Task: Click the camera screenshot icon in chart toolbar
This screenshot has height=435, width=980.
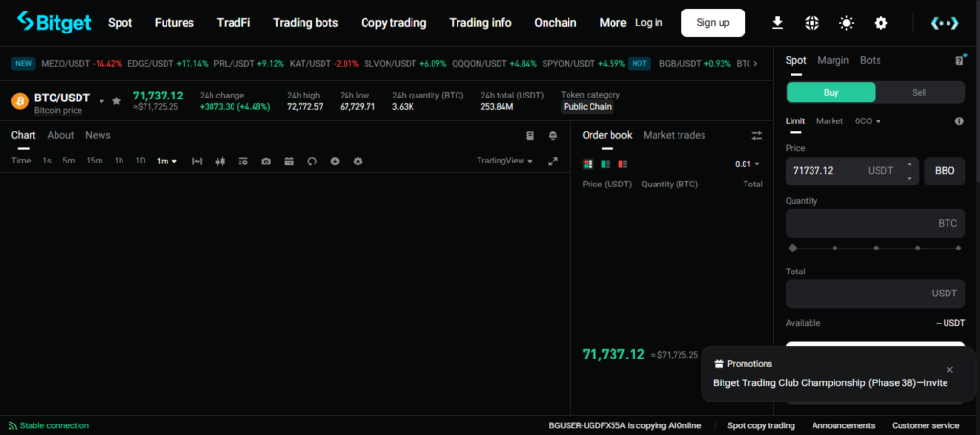Action: pos(266,161)
